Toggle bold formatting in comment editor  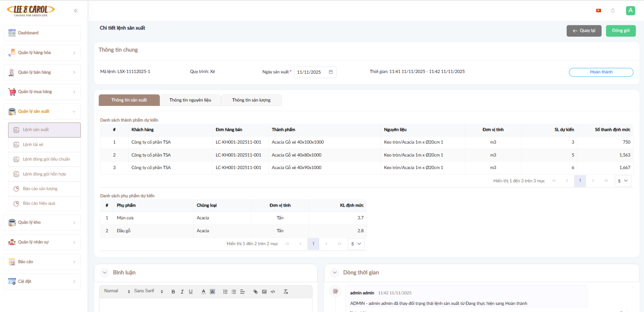173,291
